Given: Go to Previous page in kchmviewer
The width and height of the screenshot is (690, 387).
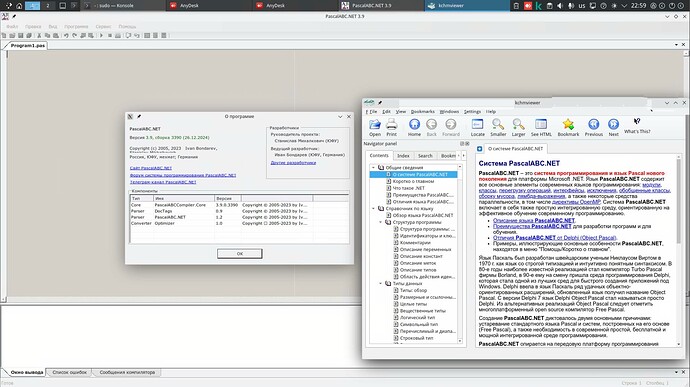Looking at the screenshot, I should pos(594,125).
